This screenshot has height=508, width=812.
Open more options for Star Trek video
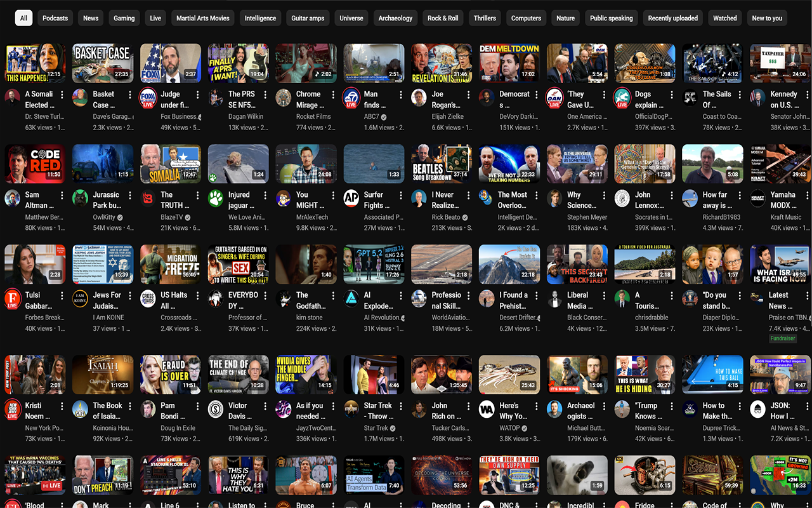coord(401,406)
